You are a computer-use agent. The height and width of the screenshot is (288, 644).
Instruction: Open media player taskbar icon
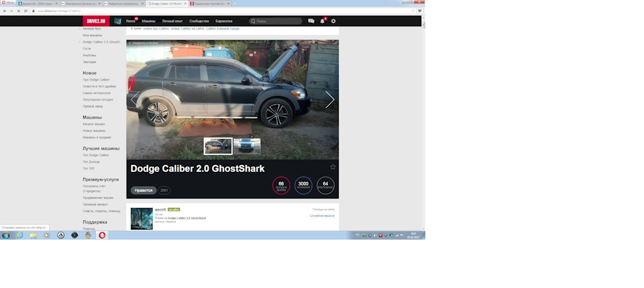pos(46,236)
